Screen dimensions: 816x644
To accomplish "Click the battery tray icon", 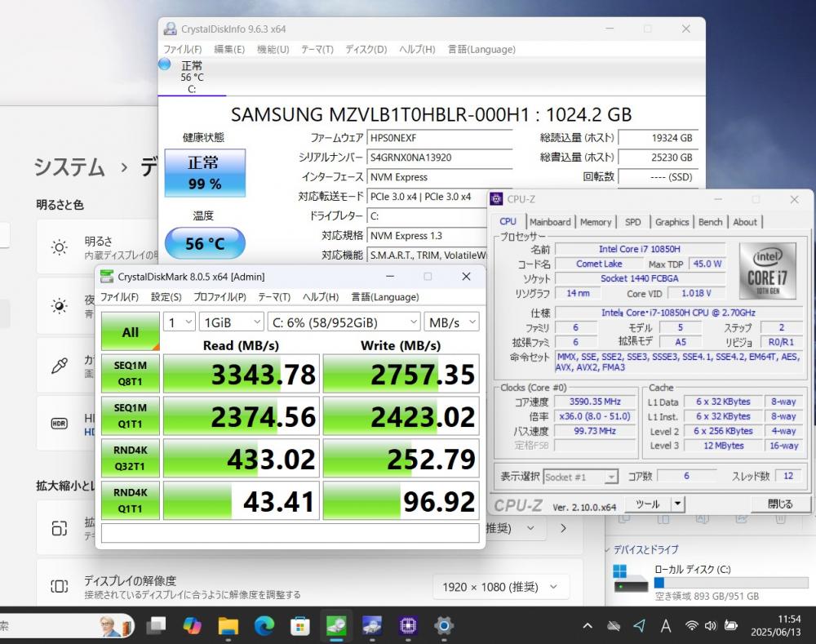I will click(731, 626).
